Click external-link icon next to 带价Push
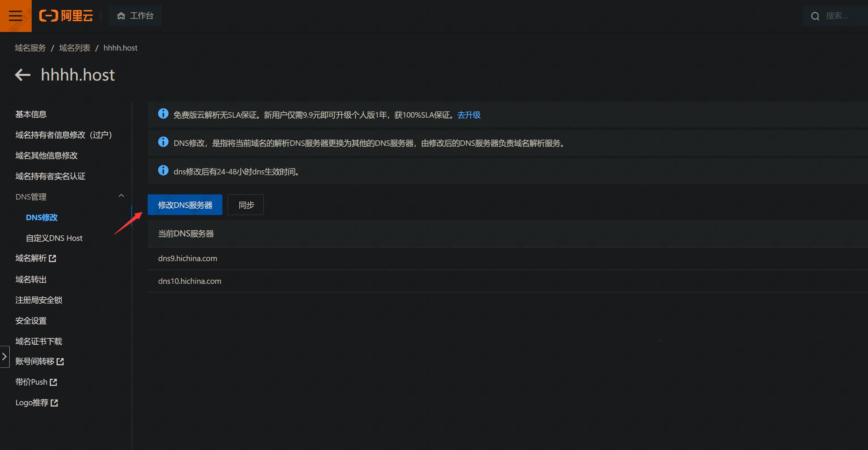868x450 pixels. (x=53, y=382)
